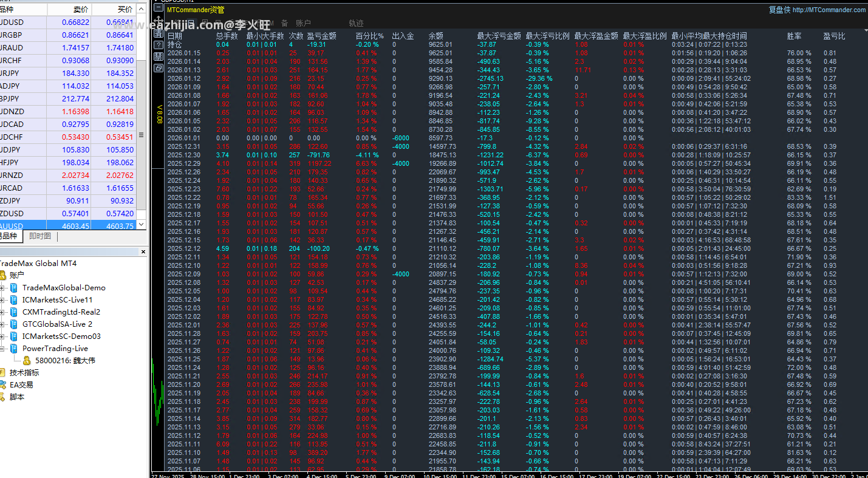Expand the ICMarketsSC-Demo03 tree node
Image resolution: width=868 pixels, height=478 pixels.
coord(2,336)
